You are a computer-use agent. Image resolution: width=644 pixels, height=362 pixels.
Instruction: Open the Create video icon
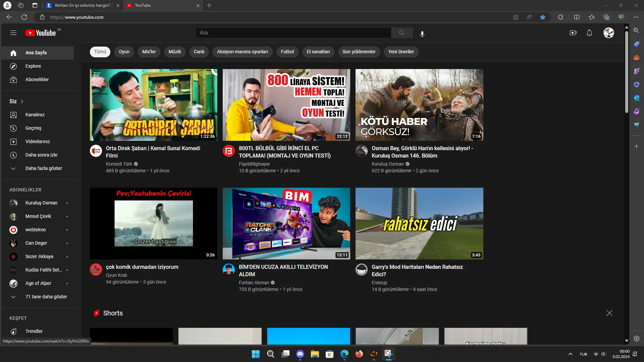click(x=573, y=33)
